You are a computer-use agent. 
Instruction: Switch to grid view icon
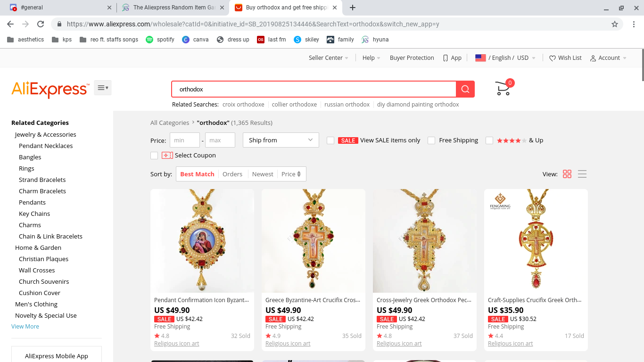click(x=567, y=174)
